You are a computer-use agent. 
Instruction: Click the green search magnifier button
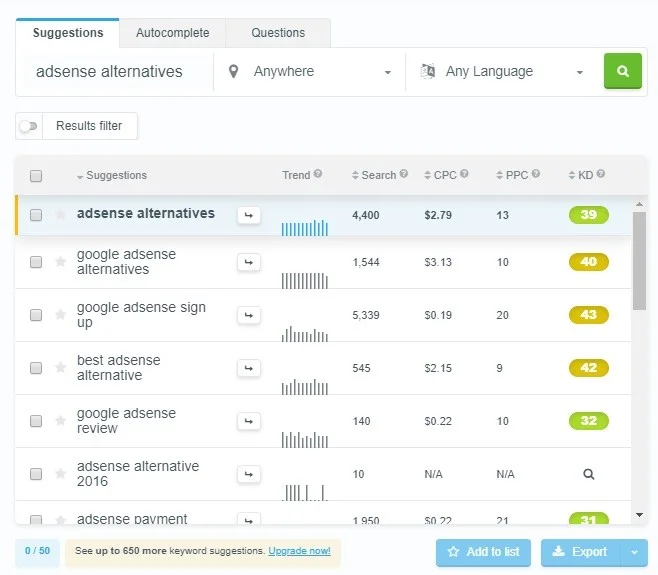(x=623, y=71)
